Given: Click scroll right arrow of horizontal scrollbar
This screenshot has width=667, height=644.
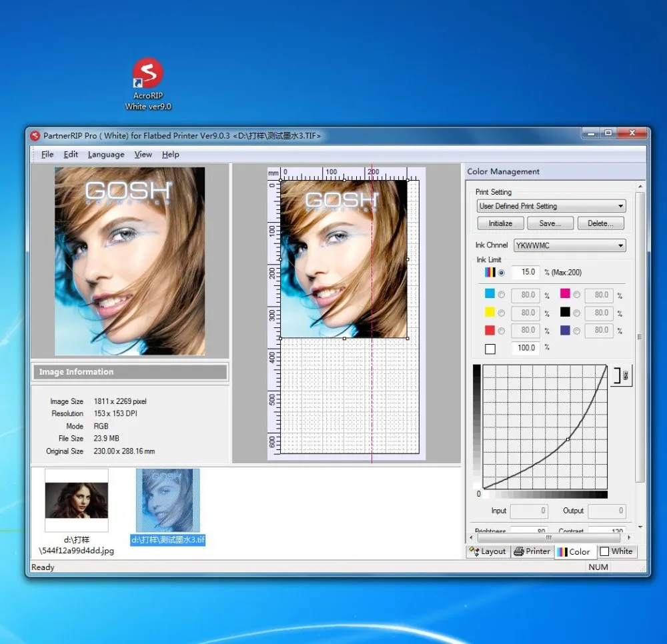Looking at the screenshot, I should (x=629, y=538).
